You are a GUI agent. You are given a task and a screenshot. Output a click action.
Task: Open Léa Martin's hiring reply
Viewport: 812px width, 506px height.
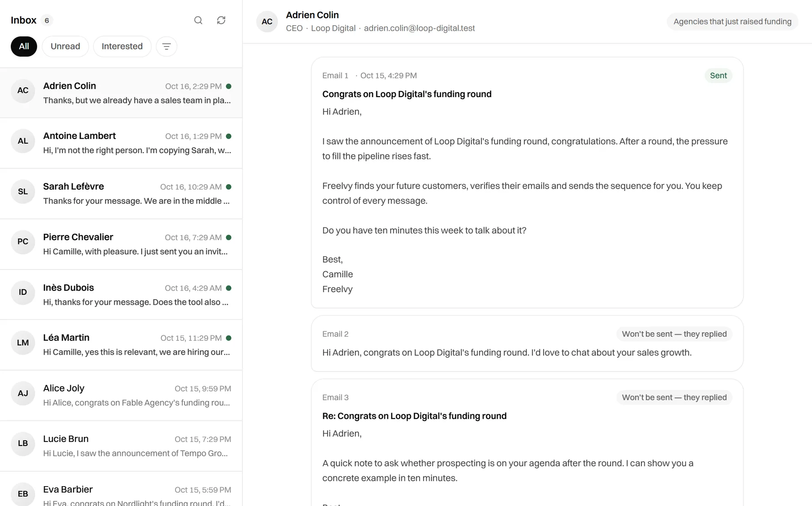coord(121,345)
